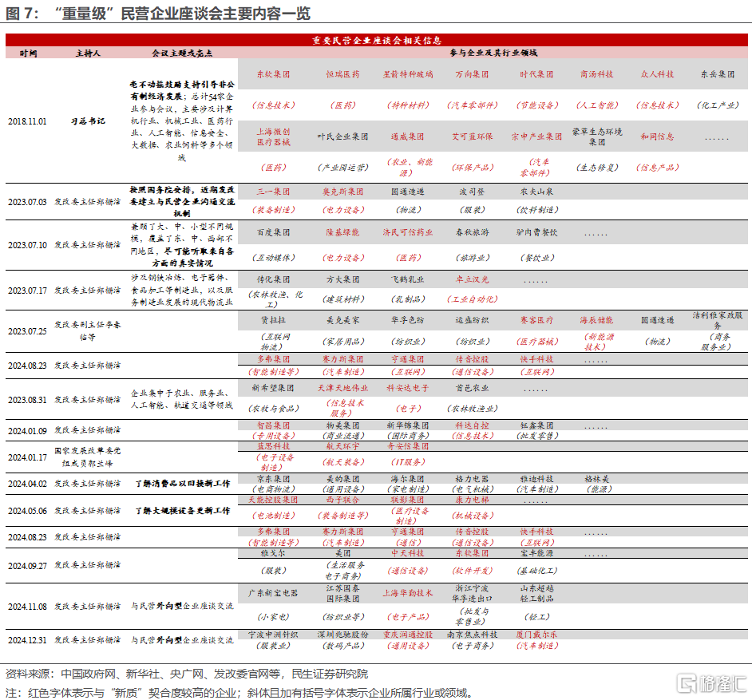The image size is (752, 700).
Task: Select the company 奇安信集团
Action: pos(407,446)
